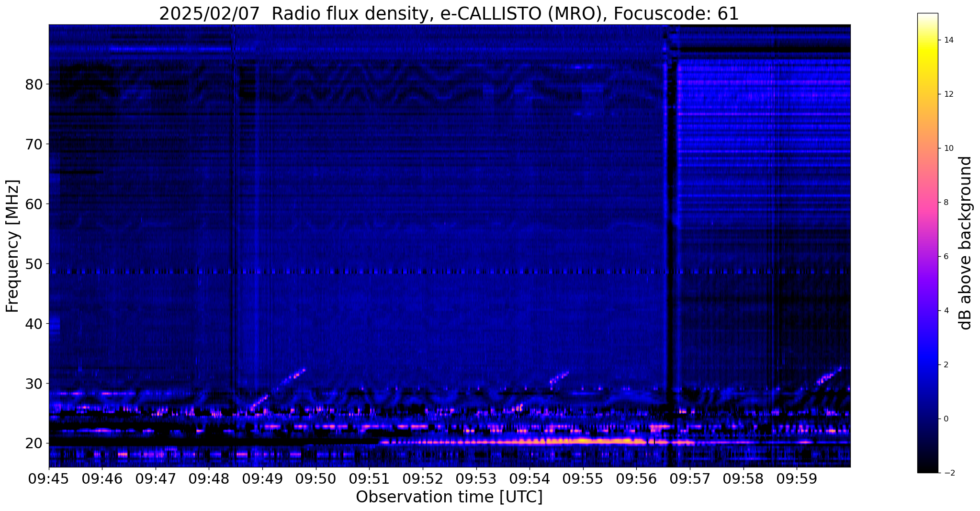Click the 09:51 time tick label
Image resolution: width=980 pixels, height=511 pixels.
pos(369,478)
